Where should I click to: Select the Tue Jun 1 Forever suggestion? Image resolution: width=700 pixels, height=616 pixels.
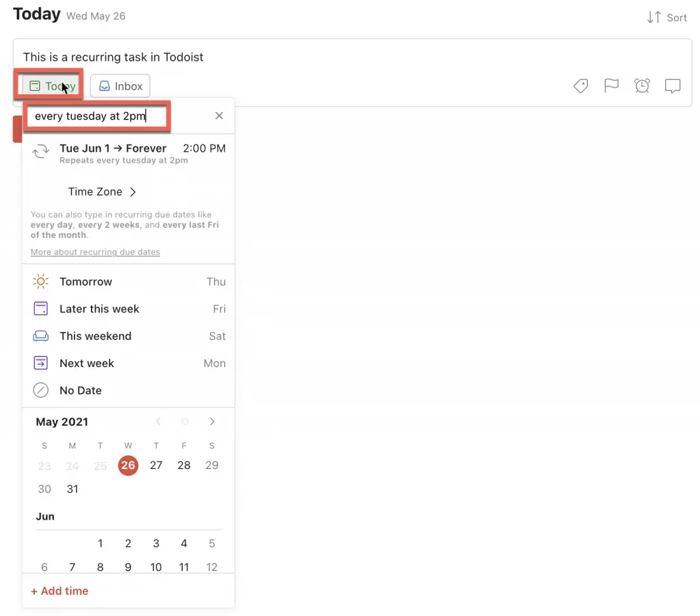coord(129,154)
